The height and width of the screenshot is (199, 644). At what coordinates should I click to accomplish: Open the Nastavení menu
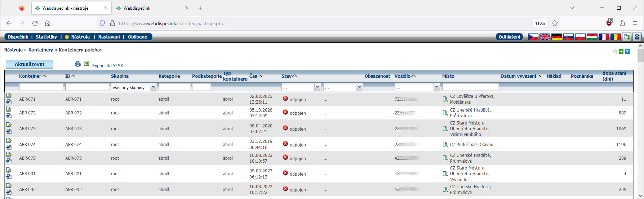109,37
